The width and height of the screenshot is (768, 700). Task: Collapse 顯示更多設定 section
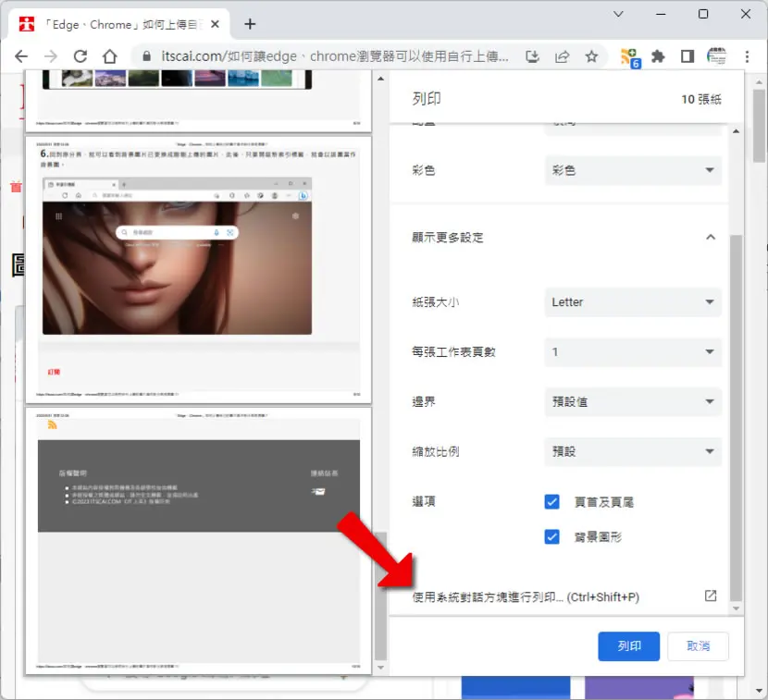point(711,238)
